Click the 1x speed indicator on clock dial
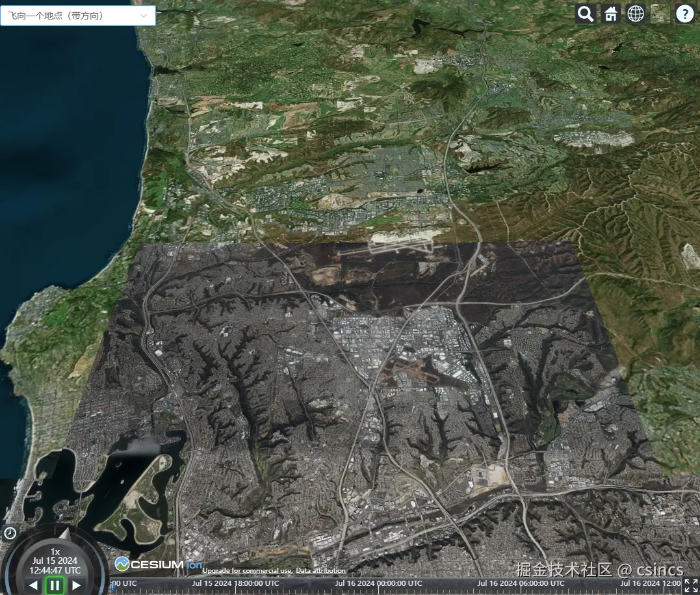Viewport: 700px width, 595px height. coord(55,551)
